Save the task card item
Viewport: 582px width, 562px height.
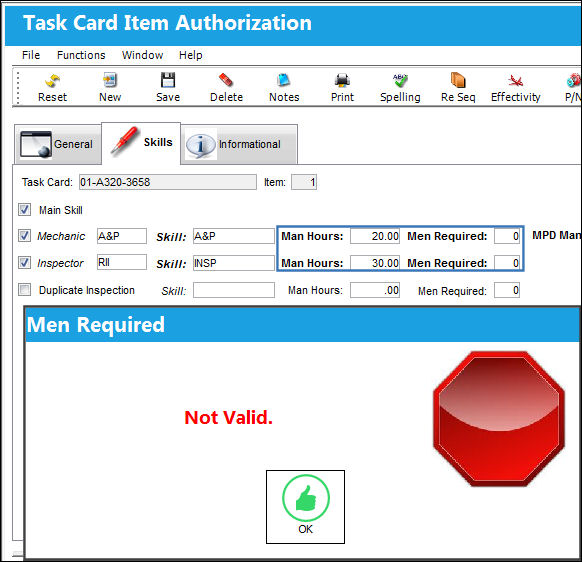point(168,88)
